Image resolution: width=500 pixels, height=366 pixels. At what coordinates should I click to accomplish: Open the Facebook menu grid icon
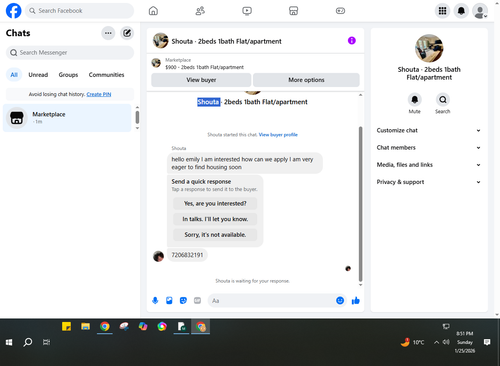point(442,11)
